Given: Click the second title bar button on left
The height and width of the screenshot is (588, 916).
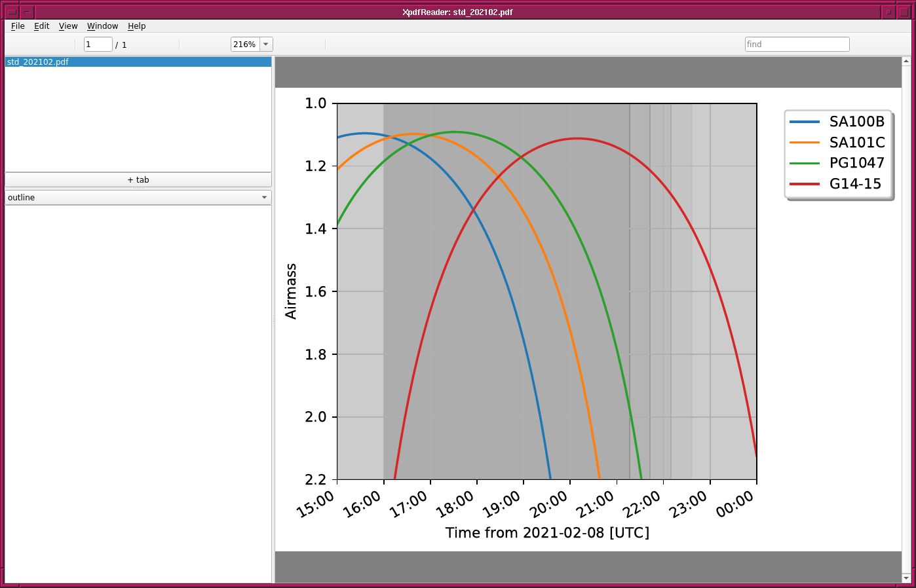Looking at the screenshot, I should pos(27,12).
